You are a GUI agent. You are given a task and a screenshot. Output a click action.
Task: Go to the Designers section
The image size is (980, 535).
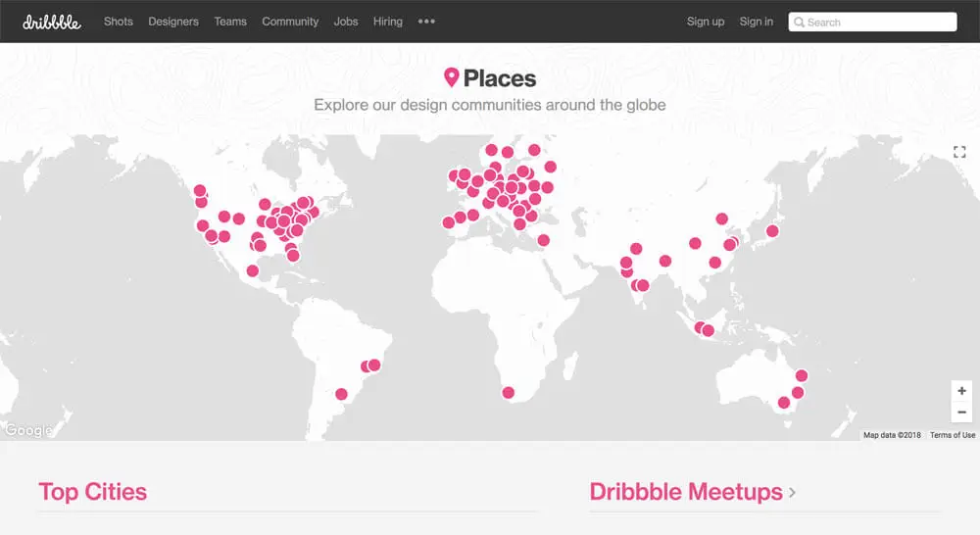click(173, 22)
